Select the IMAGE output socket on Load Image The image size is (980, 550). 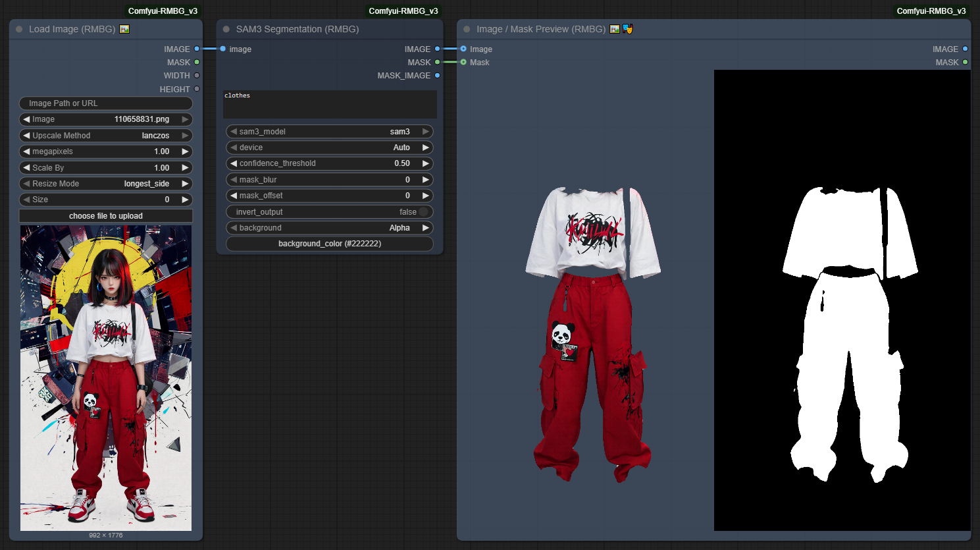(196, 49)
